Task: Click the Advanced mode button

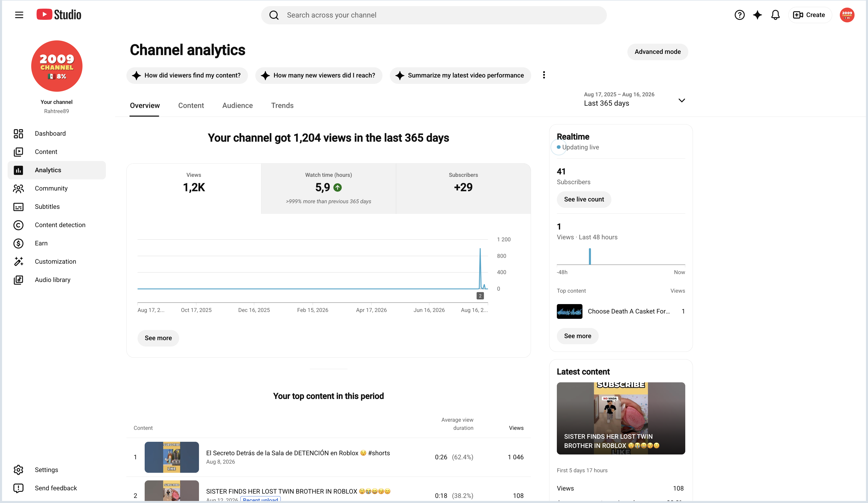Action: [658, 52]
